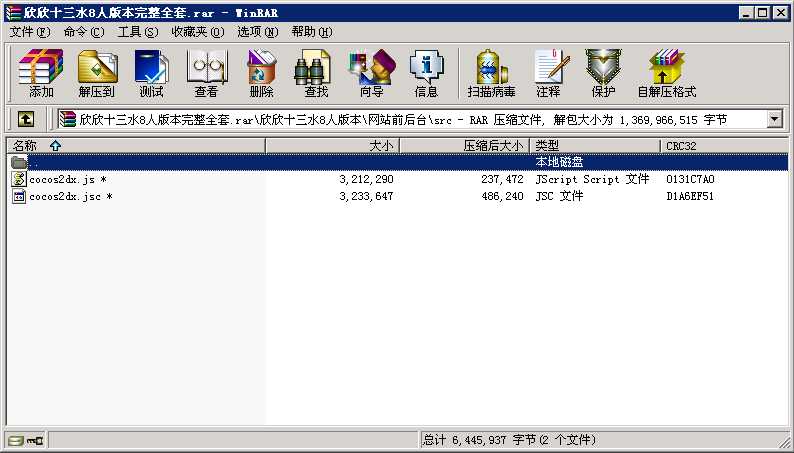Open the Favorites (收藏夹) menu
The height and width of the screenshot is (453, 794).
coord(197,32)
